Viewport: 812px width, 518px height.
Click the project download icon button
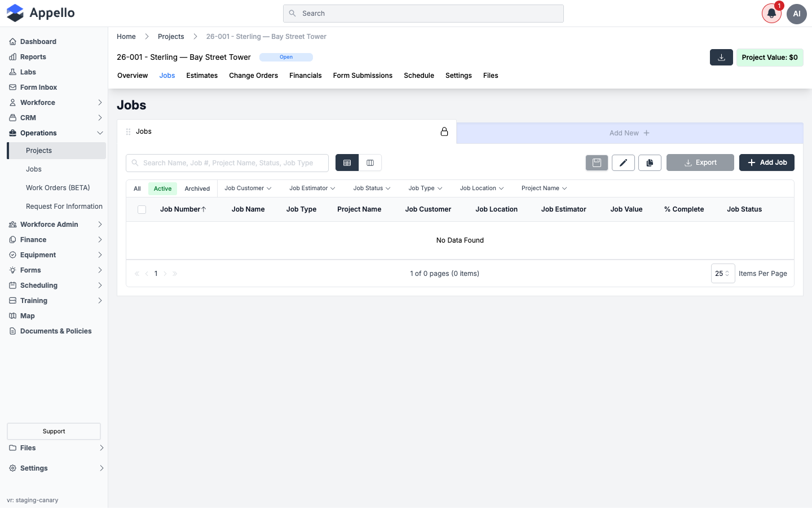pyautogui.click(x=721, y=58)
